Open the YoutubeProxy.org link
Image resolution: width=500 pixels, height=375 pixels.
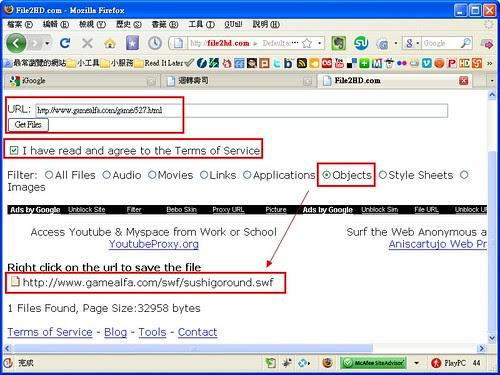click(154, 244)
